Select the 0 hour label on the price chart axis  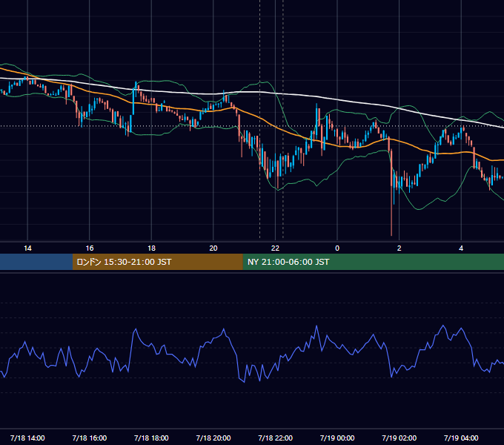point(337,248)
